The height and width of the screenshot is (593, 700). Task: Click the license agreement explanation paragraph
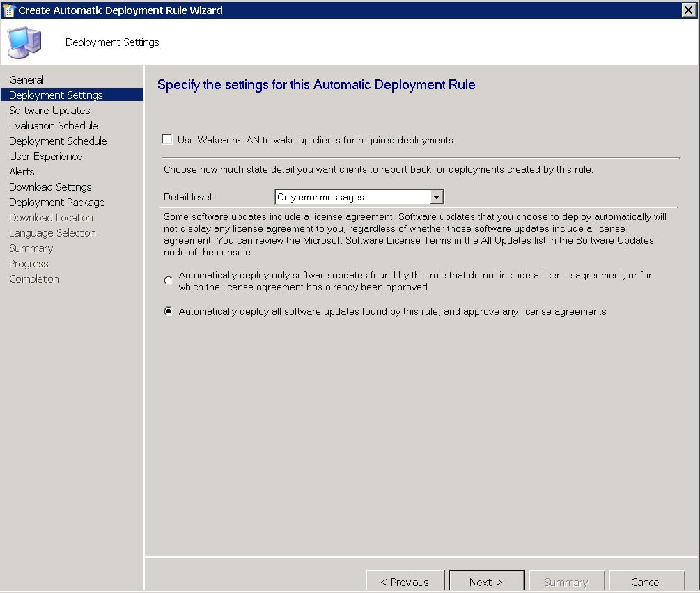click(414, 235)
